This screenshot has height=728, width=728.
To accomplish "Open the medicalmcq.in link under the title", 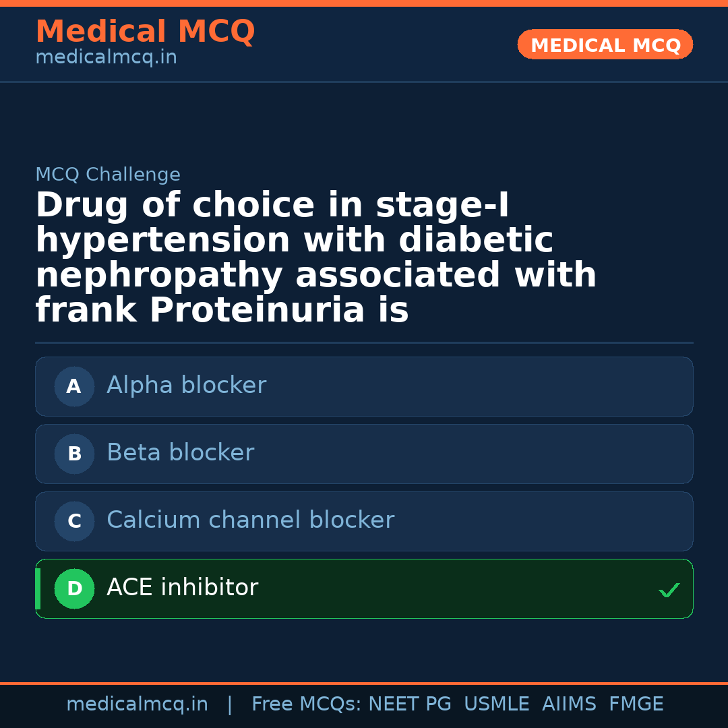I will [106, 57].
